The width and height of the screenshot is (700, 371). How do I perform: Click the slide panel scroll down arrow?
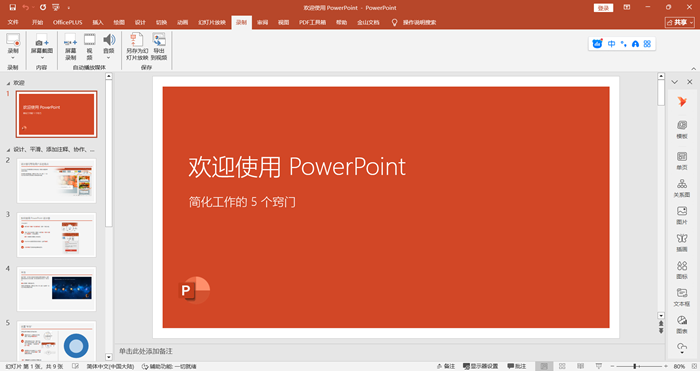108,357
